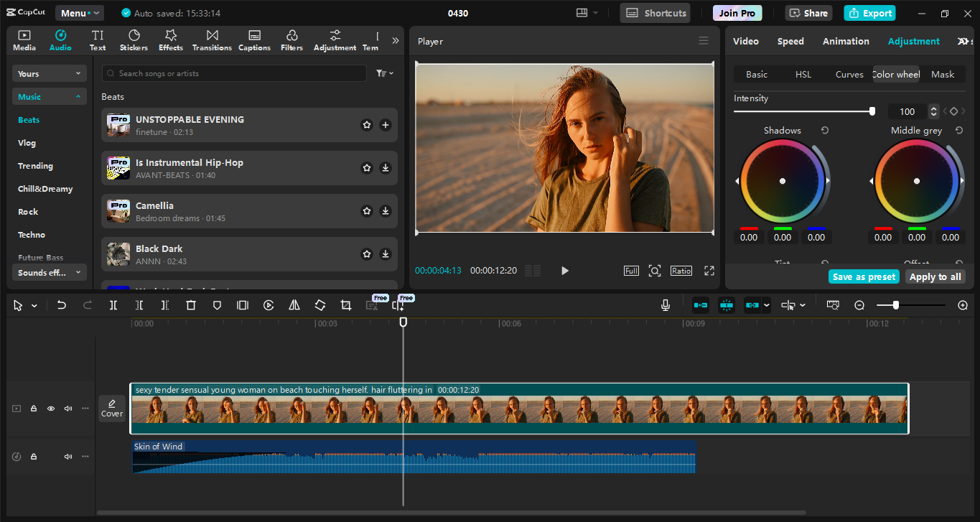Image resolution: width=980 pixels, height=522 pixels.
Task: Switch to the Curves tab
Action: coord(849,74)
